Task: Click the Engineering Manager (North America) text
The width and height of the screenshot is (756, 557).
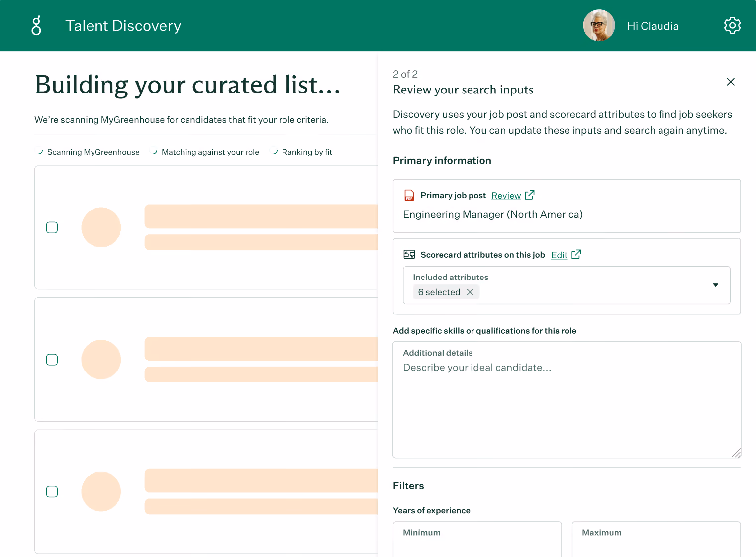Action: point(493,214)
